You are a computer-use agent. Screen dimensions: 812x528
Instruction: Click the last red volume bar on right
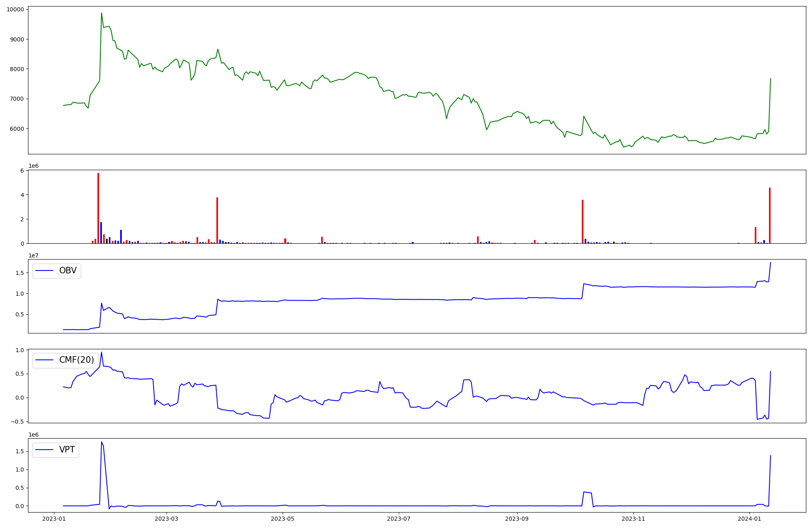coord(770,215)
